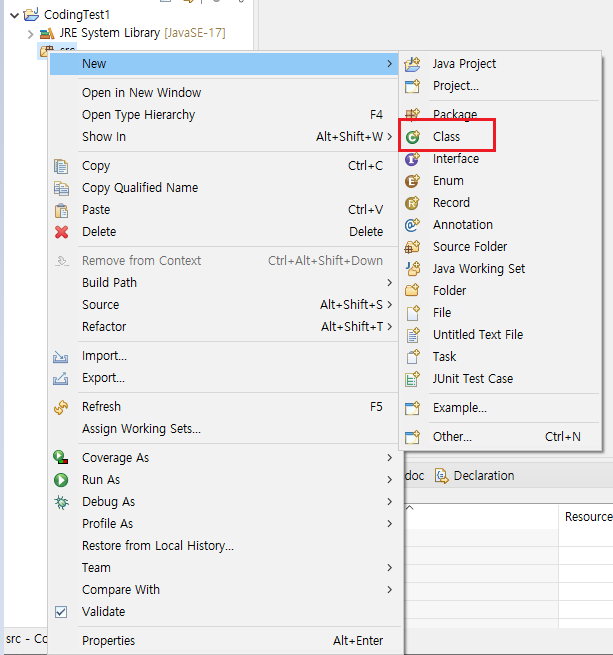
Task: Click the Copy icon in context menu
Action: coord(61,166)
